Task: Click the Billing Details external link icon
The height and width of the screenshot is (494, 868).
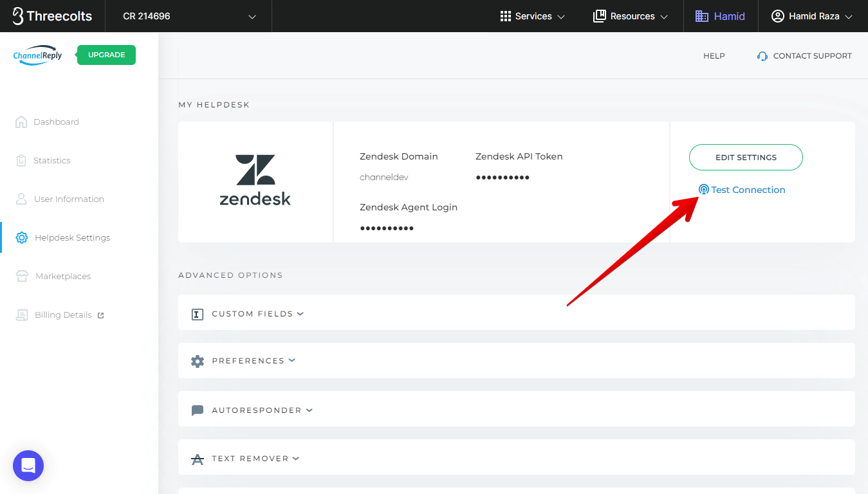Action: [x=100, y=315]
